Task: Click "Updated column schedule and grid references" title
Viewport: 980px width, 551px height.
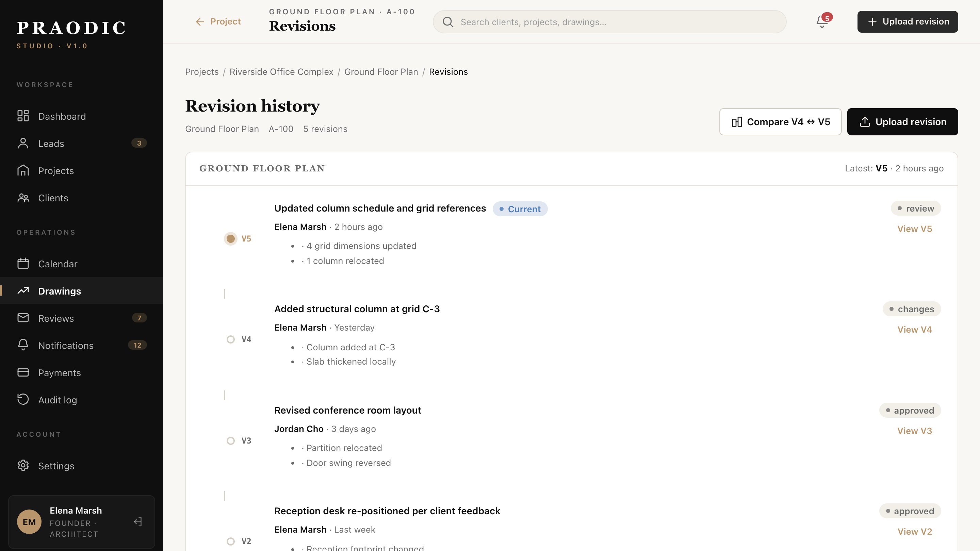Action: point(380,208)
